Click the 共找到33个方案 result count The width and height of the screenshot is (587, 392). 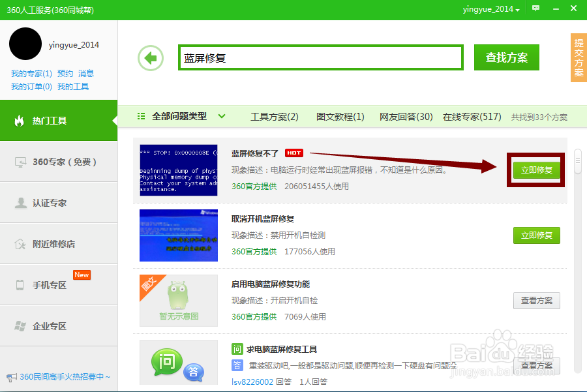tap(539, 117)
